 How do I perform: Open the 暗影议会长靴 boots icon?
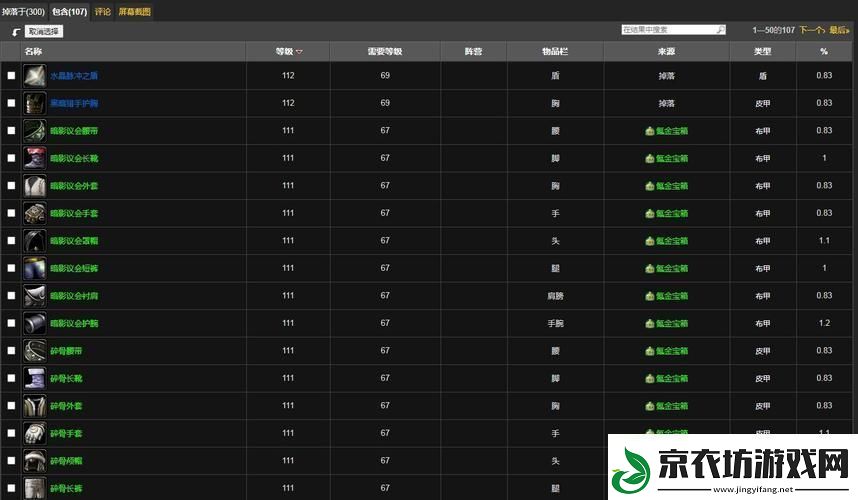pyautogui.click(x=34, y=158)
